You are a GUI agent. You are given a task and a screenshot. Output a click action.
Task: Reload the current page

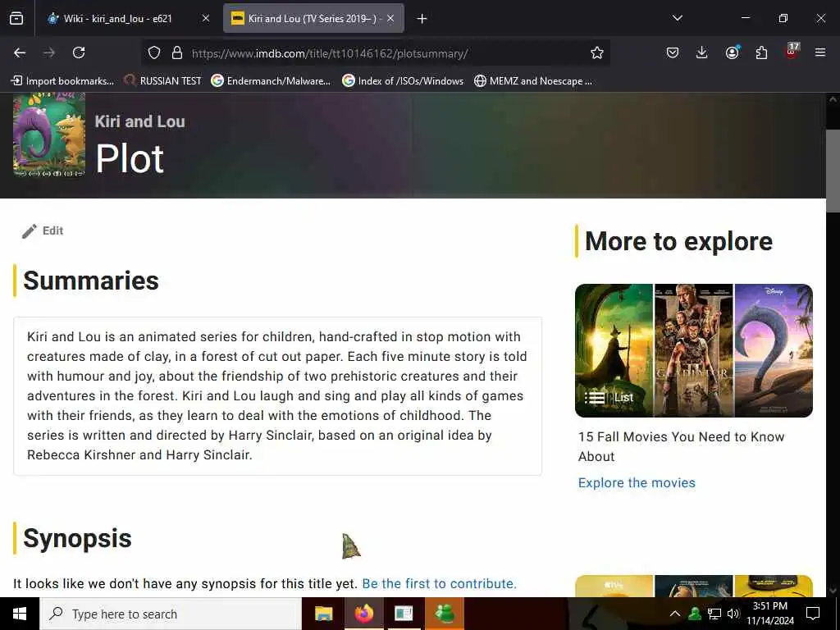tap(79, 52)
